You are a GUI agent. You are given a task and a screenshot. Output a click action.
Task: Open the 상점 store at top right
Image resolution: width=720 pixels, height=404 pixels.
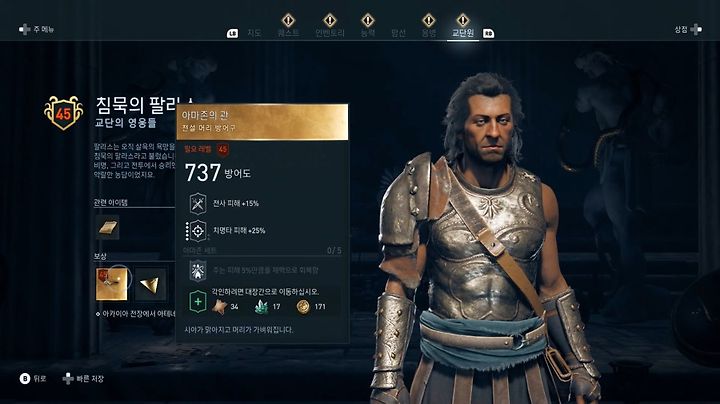(x=688, y=29)
